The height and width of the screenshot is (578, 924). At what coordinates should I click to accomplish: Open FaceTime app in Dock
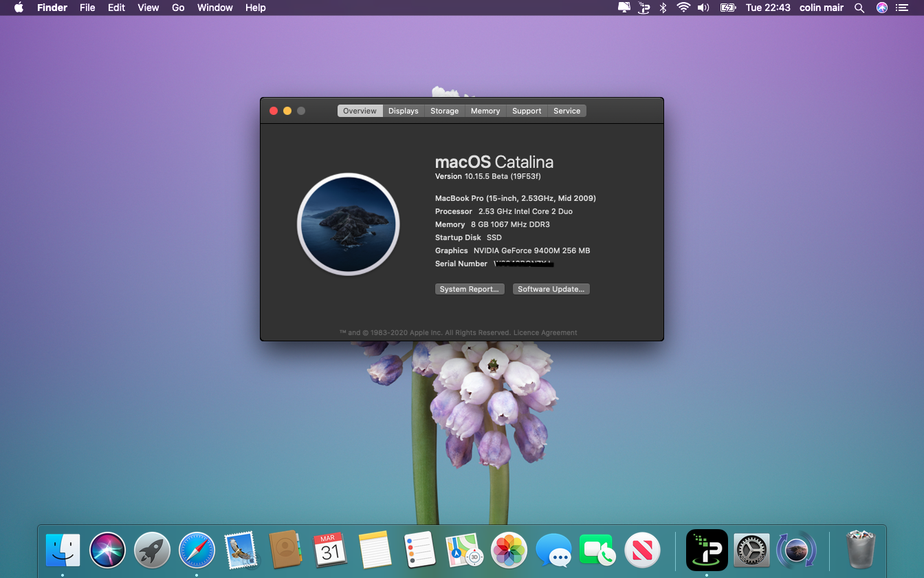[x=598, y=550]
